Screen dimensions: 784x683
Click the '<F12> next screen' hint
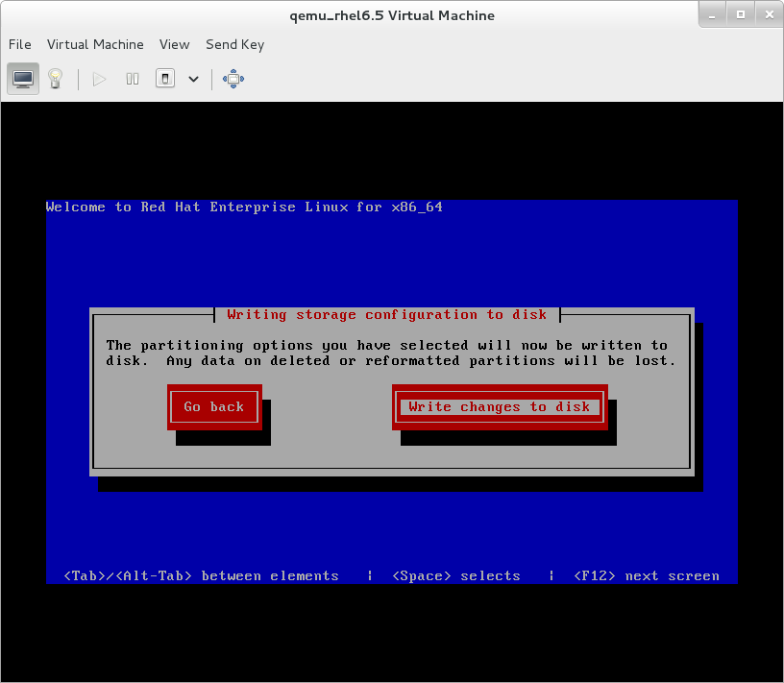[x=647, y=576]
